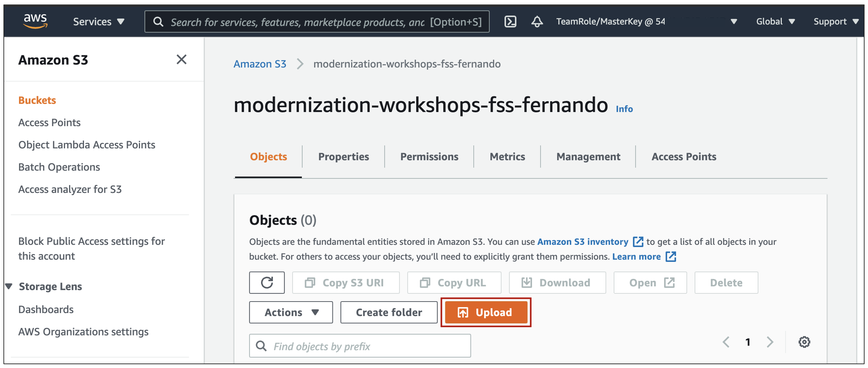The image size is (868, 368).
Task: Open the Learn more link
Action: [636, 257]
